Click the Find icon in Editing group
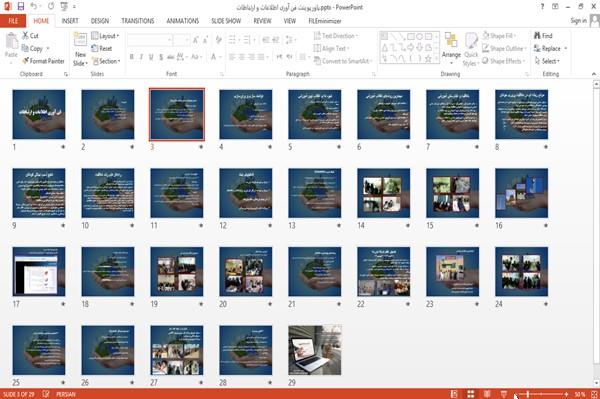This screenshot has width=600, height=399. [x=543, y=36]
